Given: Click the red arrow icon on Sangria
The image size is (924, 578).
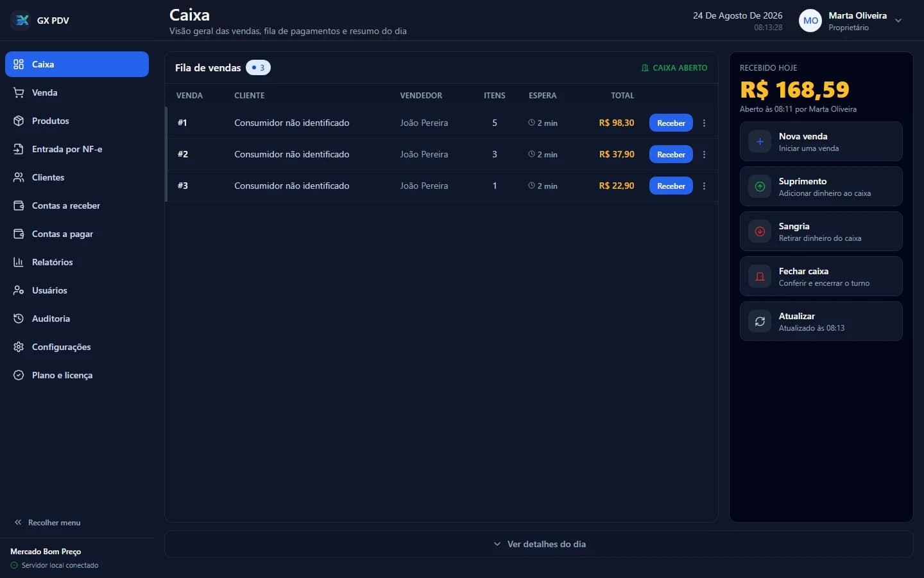Looking at the screenshot, I should tap(760, 231).
